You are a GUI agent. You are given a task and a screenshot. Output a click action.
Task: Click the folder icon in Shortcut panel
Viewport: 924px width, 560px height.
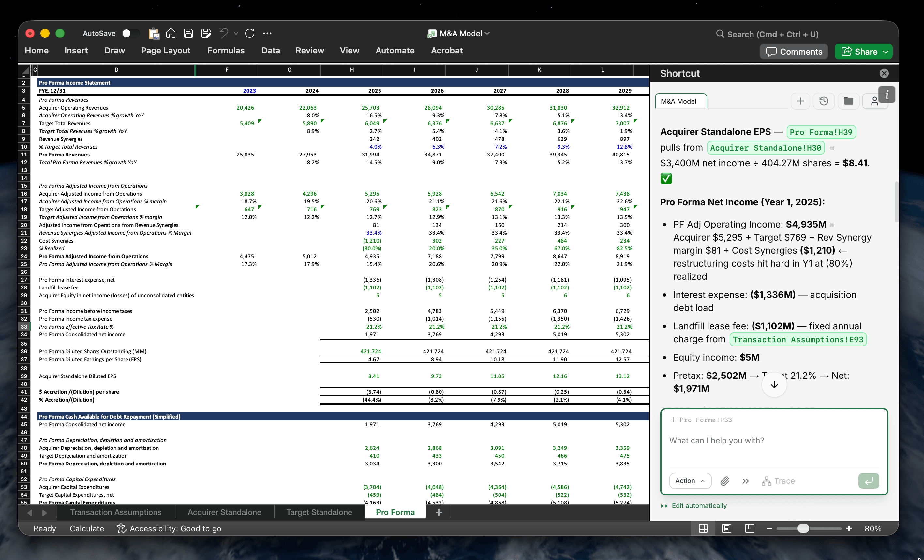click(x=848, y=101)
